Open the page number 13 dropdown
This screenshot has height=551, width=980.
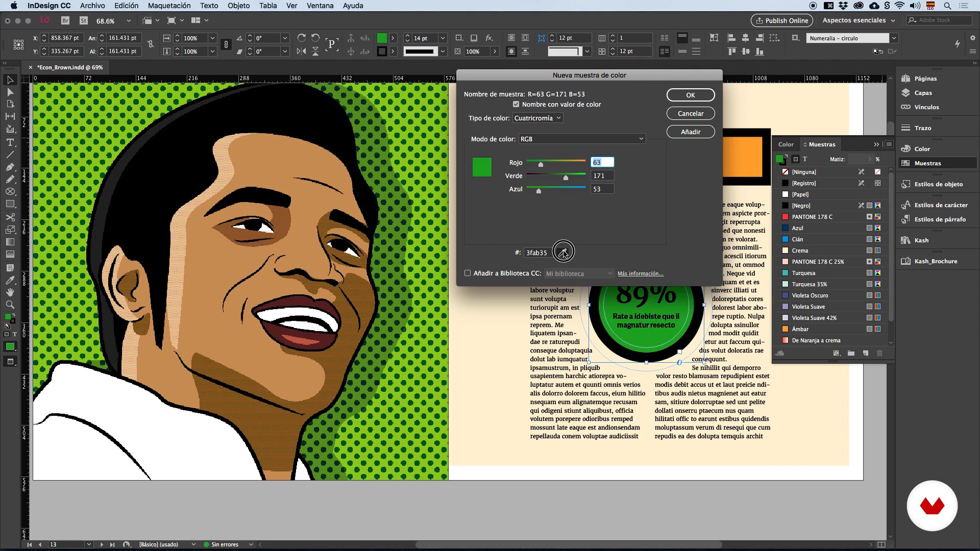click(x=89, y=544)
